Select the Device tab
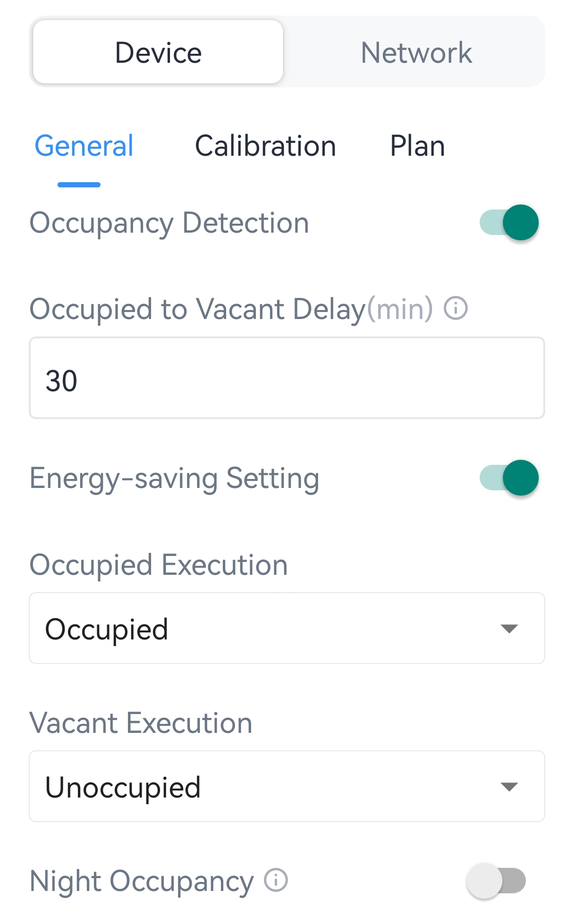The height and width of the screenshot is (924, 574). [x=158, y=52]
